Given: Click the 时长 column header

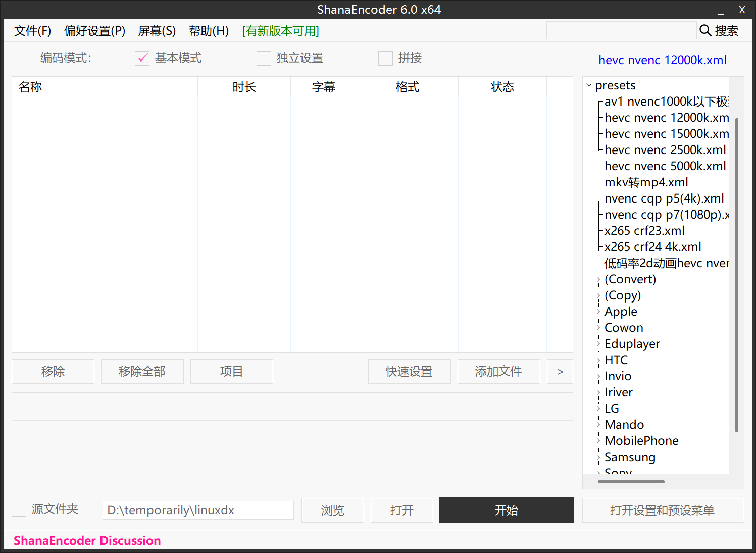Looking at the screenshot, I should (244, 87).
